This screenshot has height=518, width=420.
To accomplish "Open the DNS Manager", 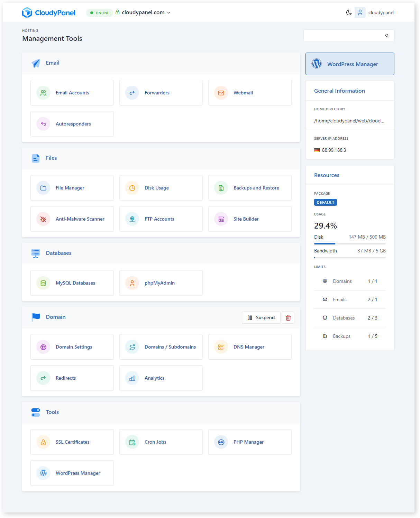I will 249,347.
